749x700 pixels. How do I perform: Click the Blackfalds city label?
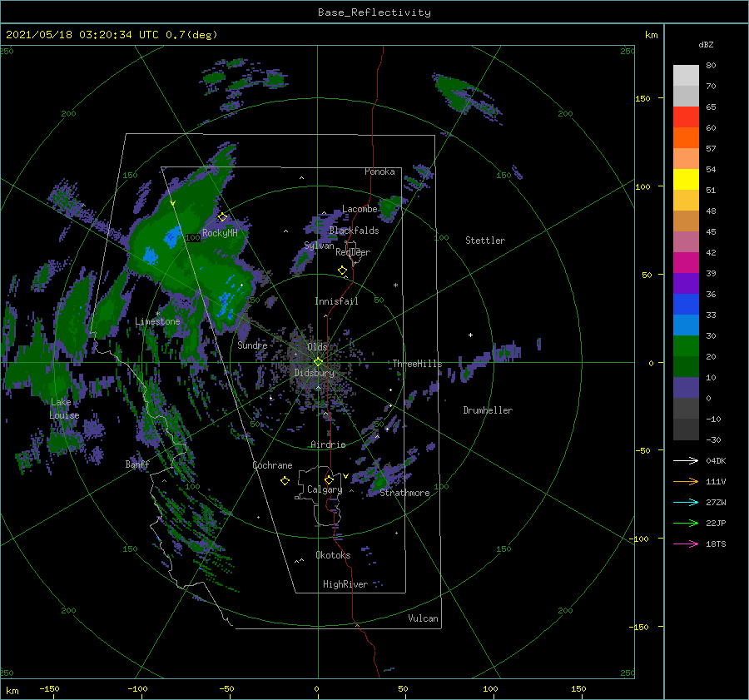coord(354,231)
